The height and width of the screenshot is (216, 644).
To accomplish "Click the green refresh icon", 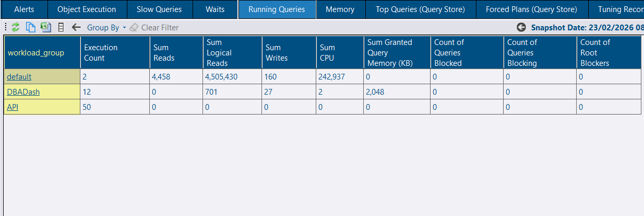I will pos(16,27).
